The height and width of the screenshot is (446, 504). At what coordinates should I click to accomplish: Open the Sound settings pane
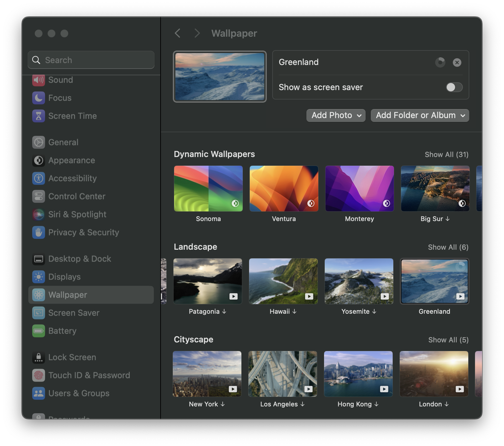91,80
